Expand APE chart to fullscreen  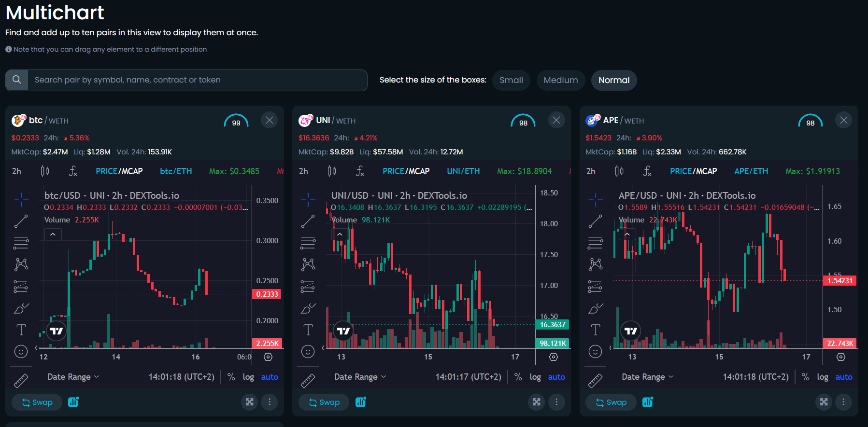click(824, 402)
